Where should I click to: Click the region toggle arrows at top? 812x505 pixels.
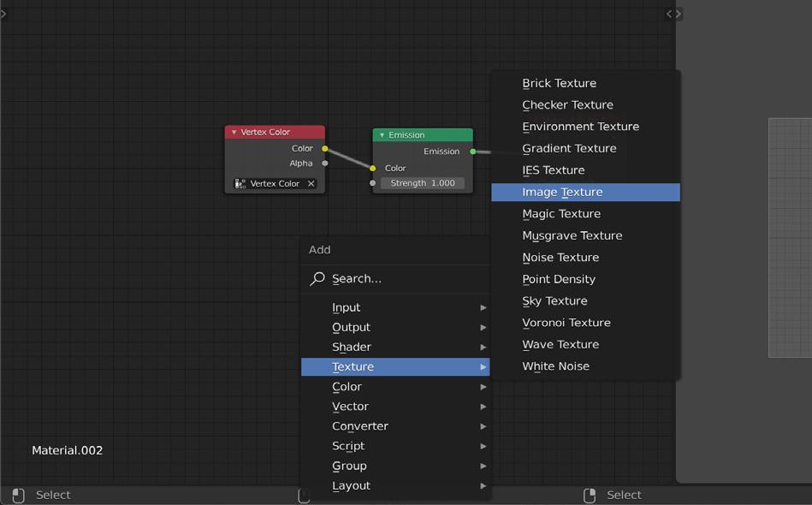pos(673,14)
